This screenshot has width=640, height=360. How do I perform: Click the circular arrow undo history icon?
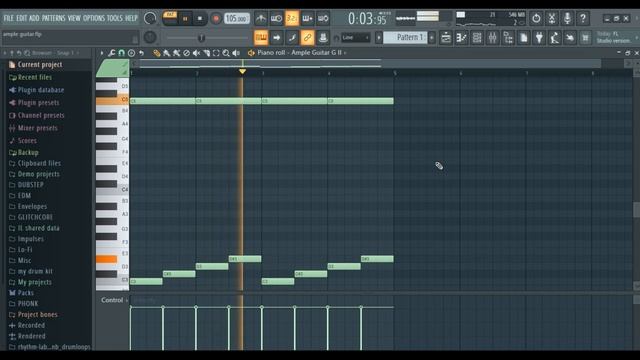click(536, 18)
